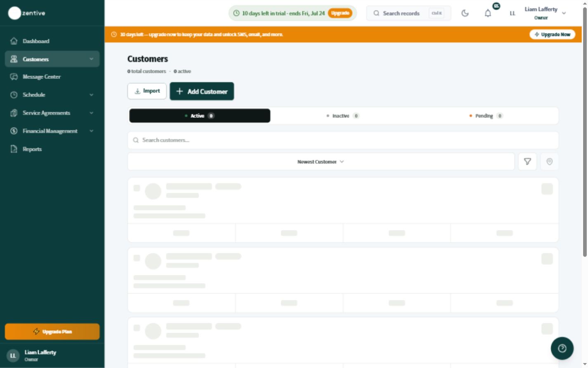
Task: Click the Message Center chat icon
Action: coord(14,77)
